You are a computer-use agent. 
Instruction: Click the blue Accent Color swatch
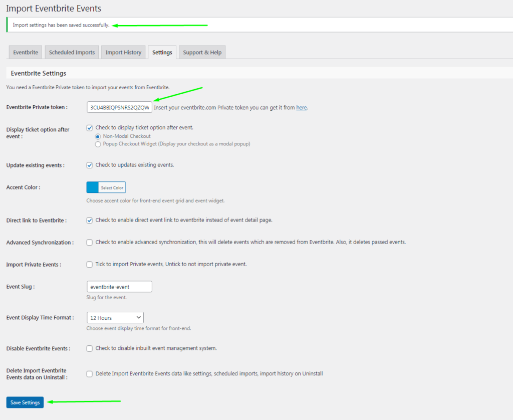tap(93, 187)
